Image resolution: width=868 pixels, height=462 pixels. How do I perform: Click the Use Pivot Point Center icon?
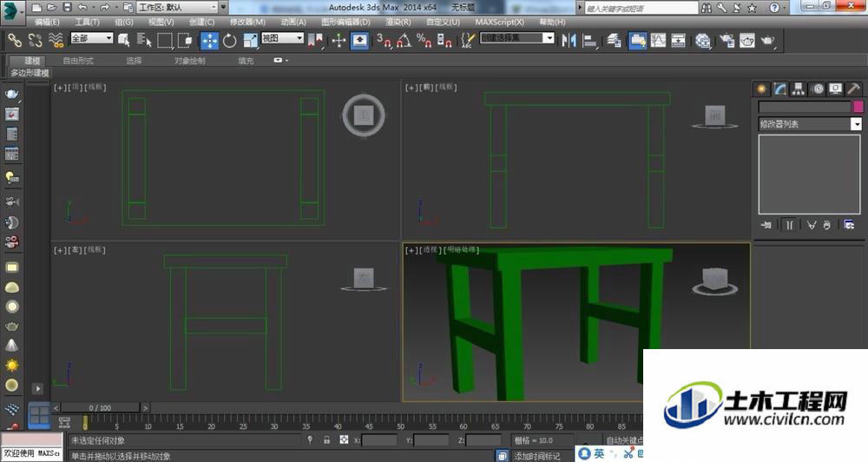315,40
